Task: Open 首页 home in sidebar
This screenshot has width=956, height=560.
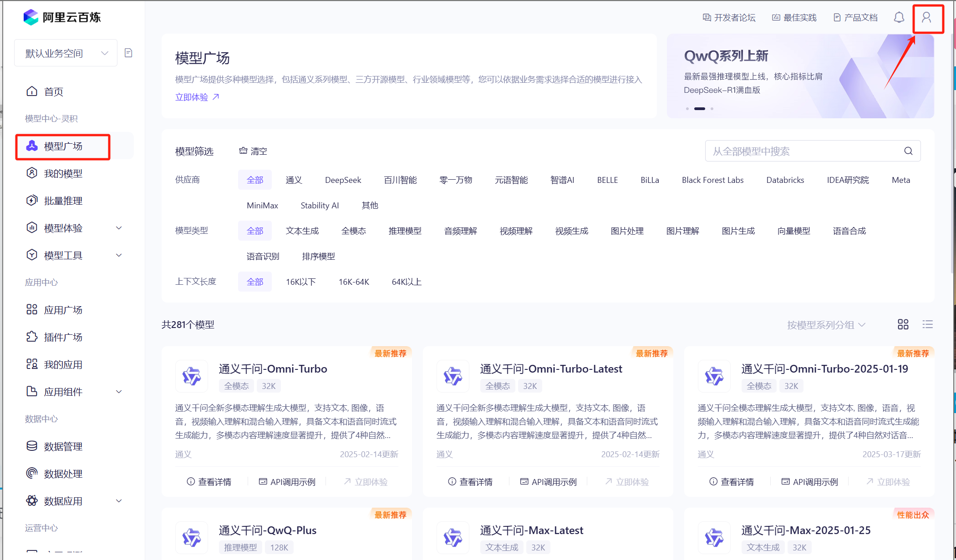Action: pyautogui.click(x=53, y=92)
